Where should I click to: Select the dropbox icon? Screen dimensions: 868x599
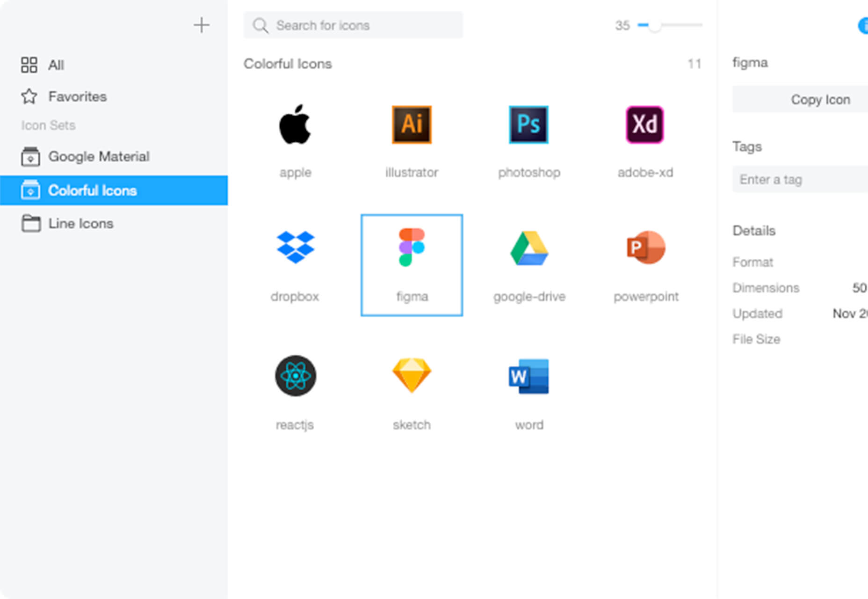point(295,247)
